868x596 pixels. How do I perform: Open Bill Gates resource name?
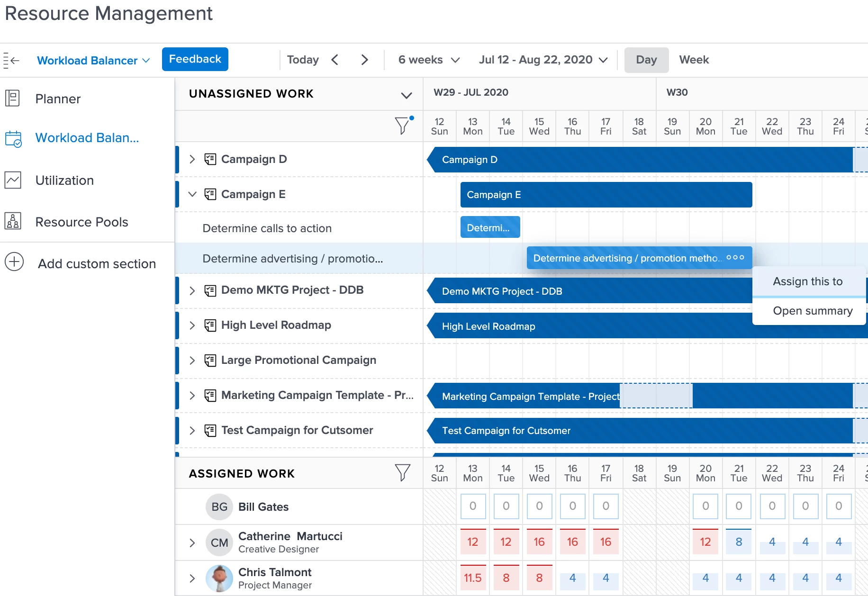point(263,507)
